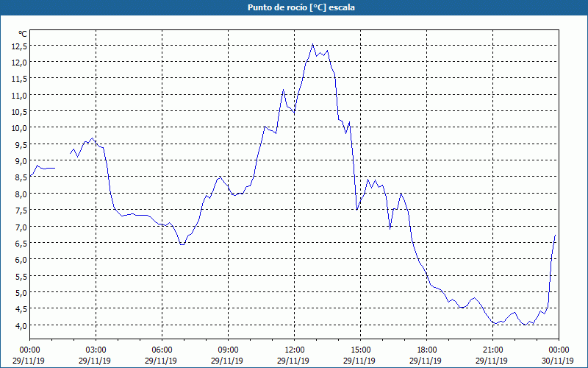Select the 12,5 y-axis label
Viewport: 588px width, 368px height.
[x=20, y=46]
